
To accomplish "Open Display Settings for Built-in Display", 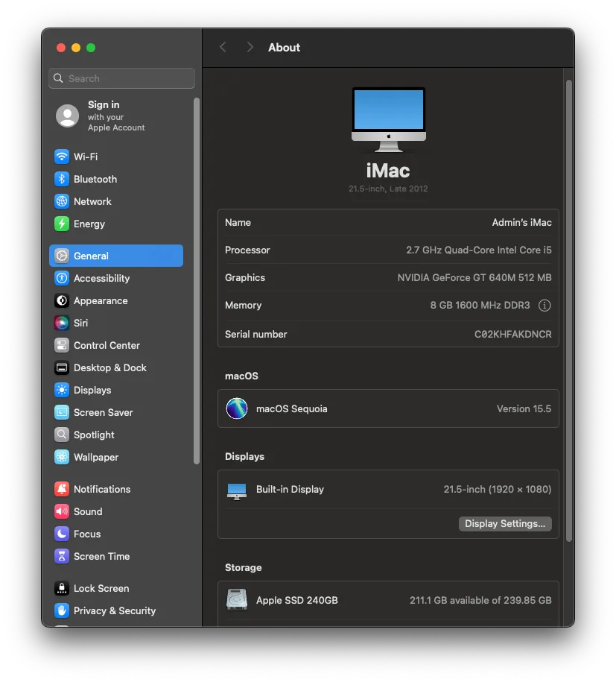I will pos(505,523).
